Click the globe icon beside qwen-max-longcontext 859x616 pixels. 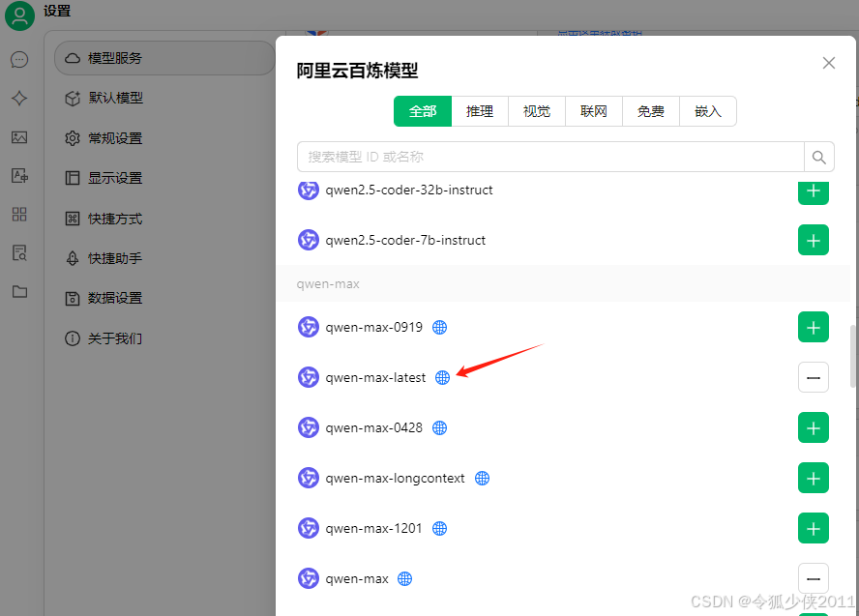coord(482,478)
